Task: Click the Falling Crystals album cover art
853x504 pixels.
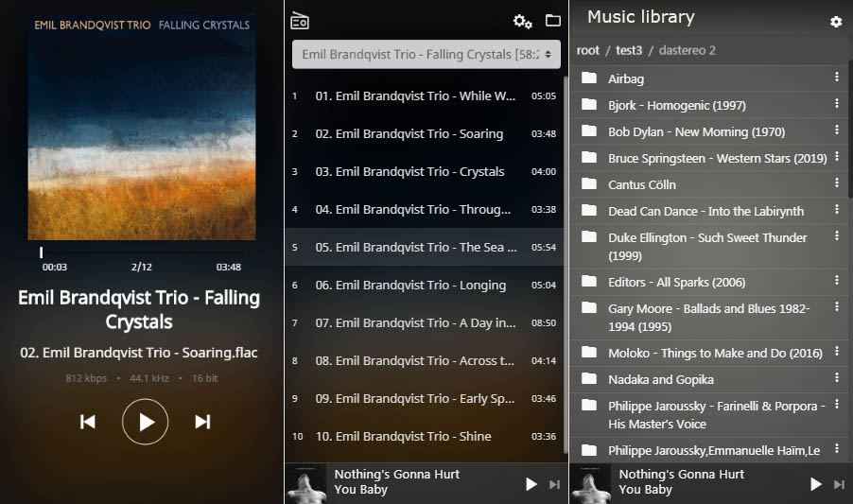Action: 142,127
